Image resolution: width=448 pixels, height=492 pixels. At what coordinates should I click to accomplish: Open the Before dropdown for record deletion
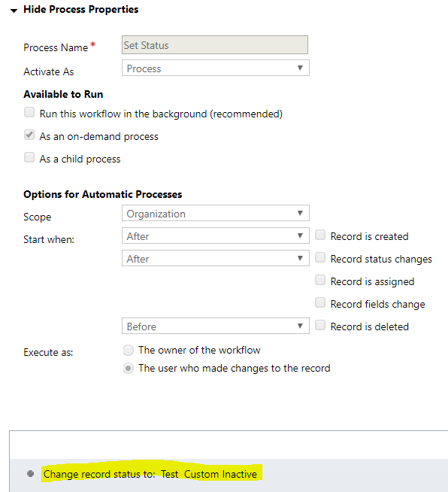tap(216, 326)
